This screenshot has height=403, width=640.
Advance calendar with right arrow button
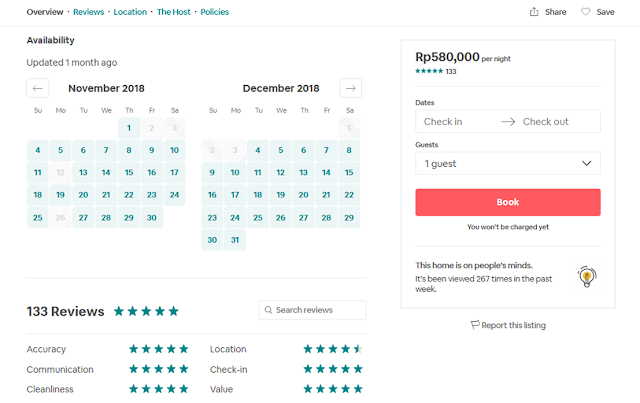[x=351, y=88]
